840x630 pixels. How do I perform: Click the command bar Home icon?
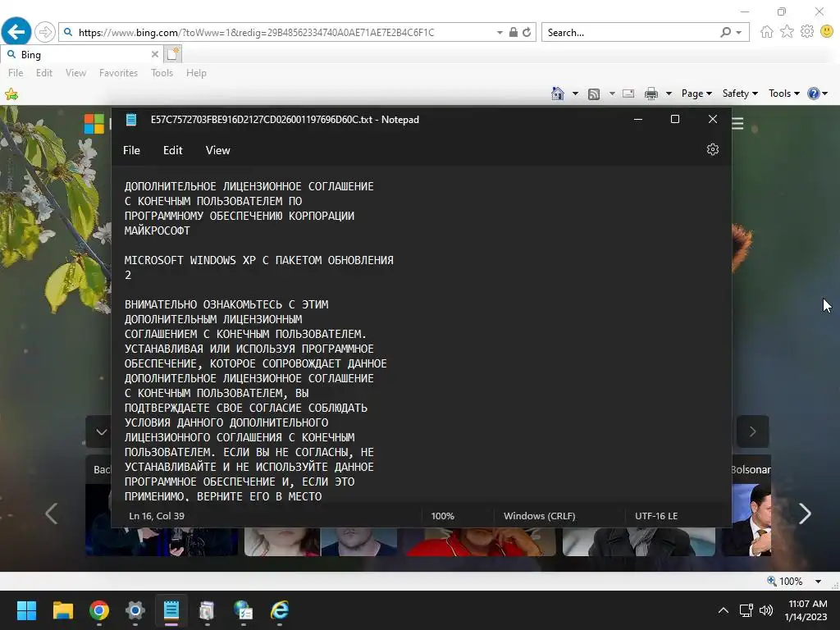tap(558, 94)
